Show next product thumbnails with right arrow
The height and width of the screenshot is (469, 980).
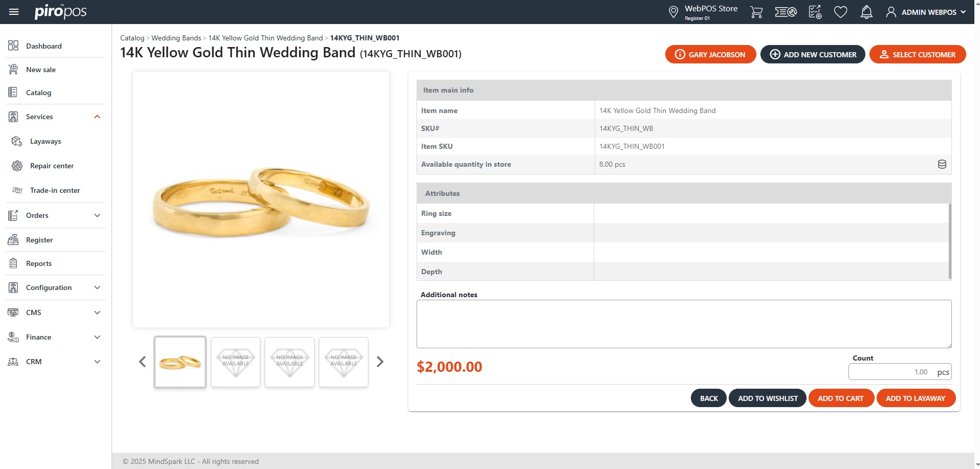[x=380, y=362]
